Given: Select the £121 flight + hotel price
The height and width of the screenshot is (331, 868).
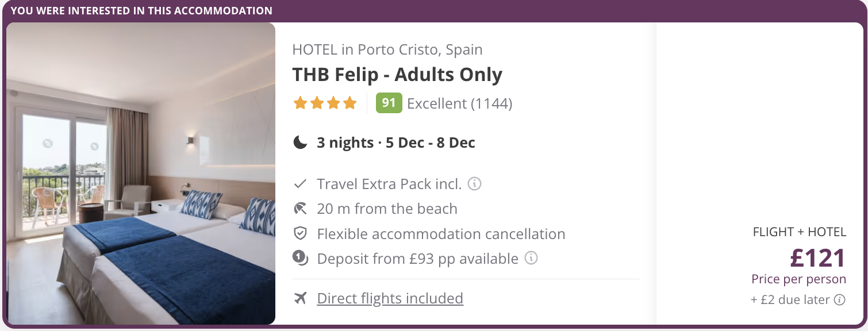Looking at the screenshot, I should pyautogui.click(x=817, y=258).
